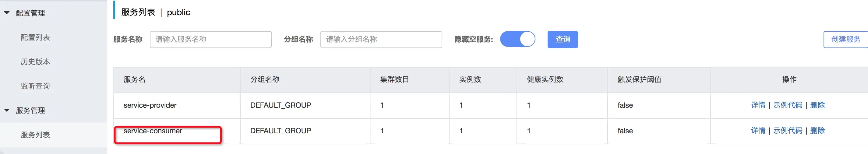Collapse the 服务管理 menu arrow
This screenshot has width=868, height=154.
[7, 110]
